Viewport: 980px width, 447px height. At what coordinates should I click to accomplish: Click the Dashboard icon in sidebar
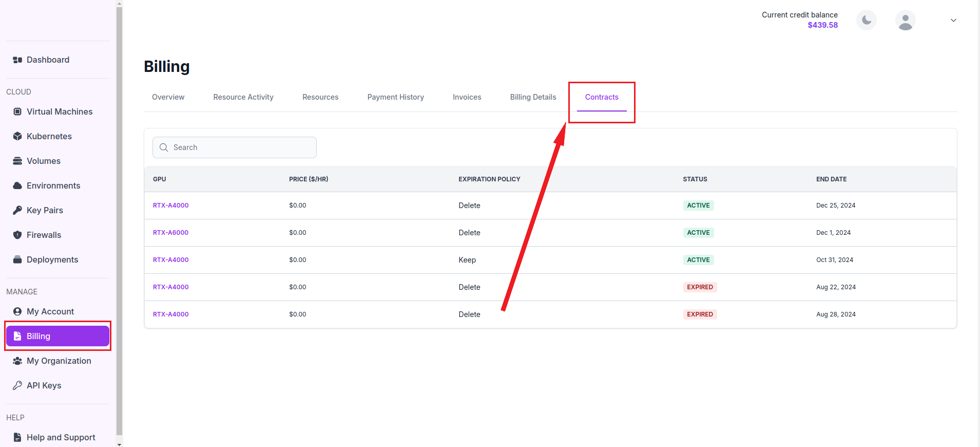(x=17, y=60)
